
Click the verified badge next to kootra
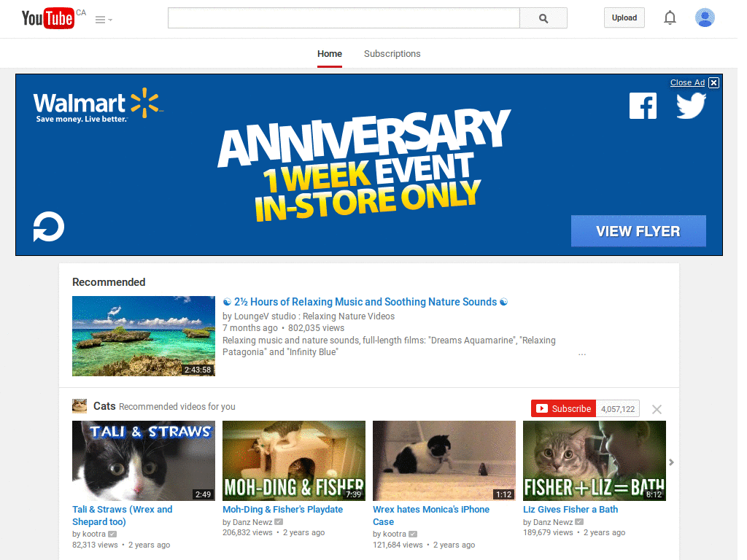111,534
